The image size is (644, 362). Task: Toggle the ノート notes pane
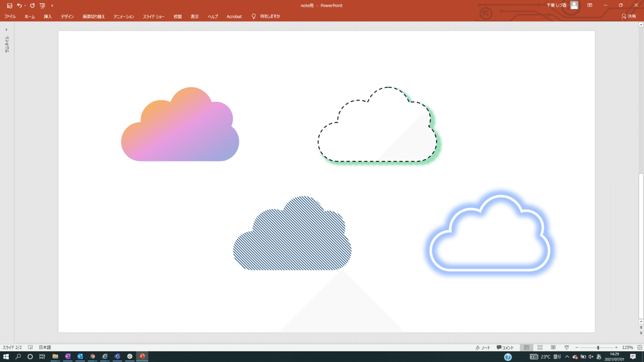[483, 348]
